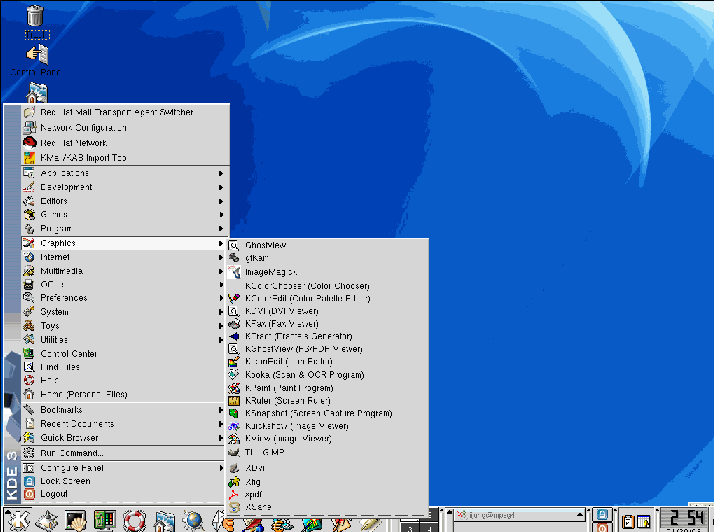Click the panel clock showing 2:54
Viewport: 714px width, 532px height.
(685, 519)
